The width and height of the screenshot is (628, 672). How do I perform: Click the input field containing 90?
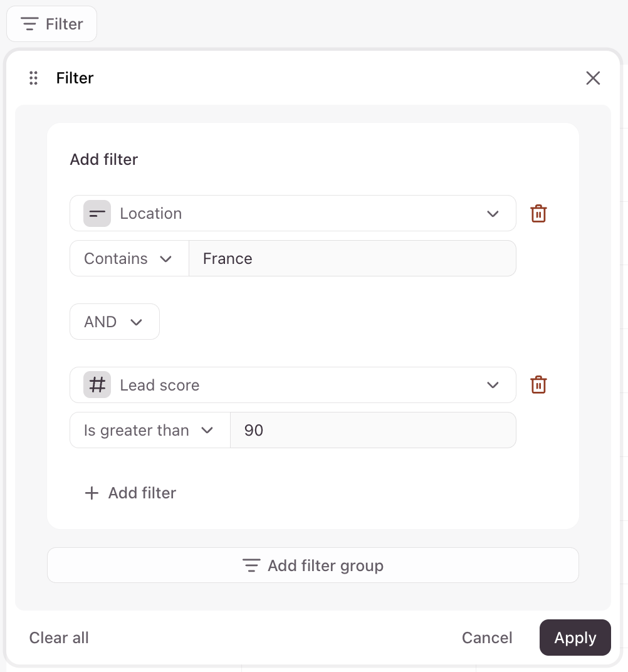(373, 431)
